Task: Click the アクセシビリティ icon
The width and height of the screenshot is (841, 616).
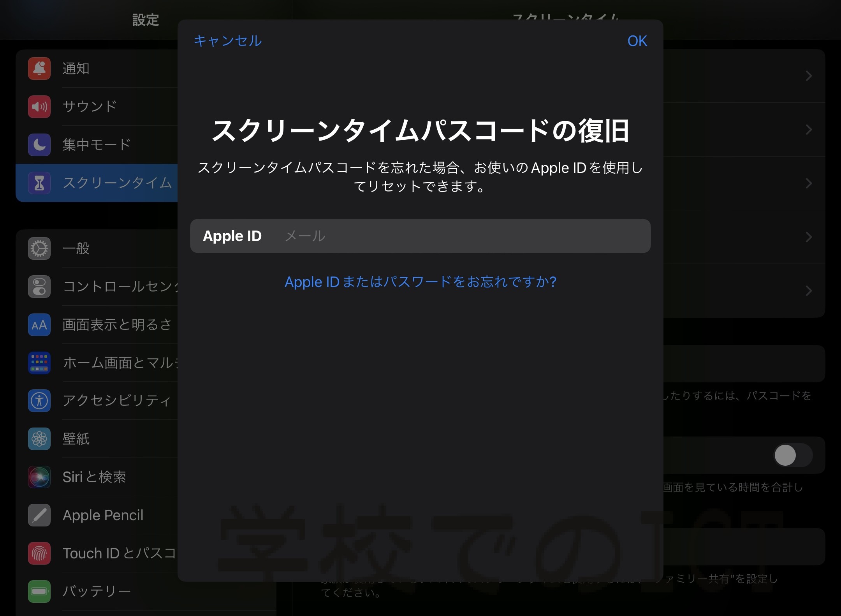Action: (x=39, y=401)
